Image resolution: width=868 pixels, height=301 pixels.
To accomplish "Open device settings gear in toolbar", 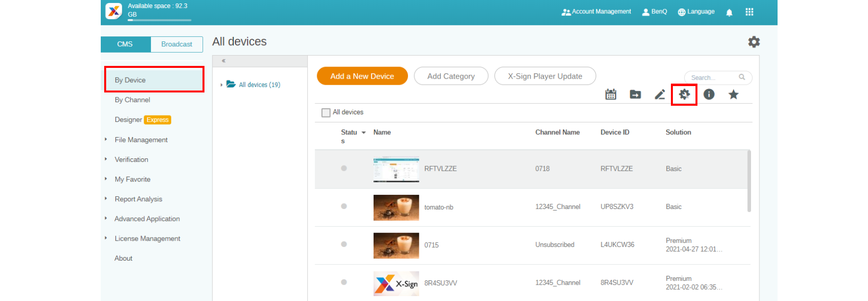I will pyautogui.click(x=684, y=94).
